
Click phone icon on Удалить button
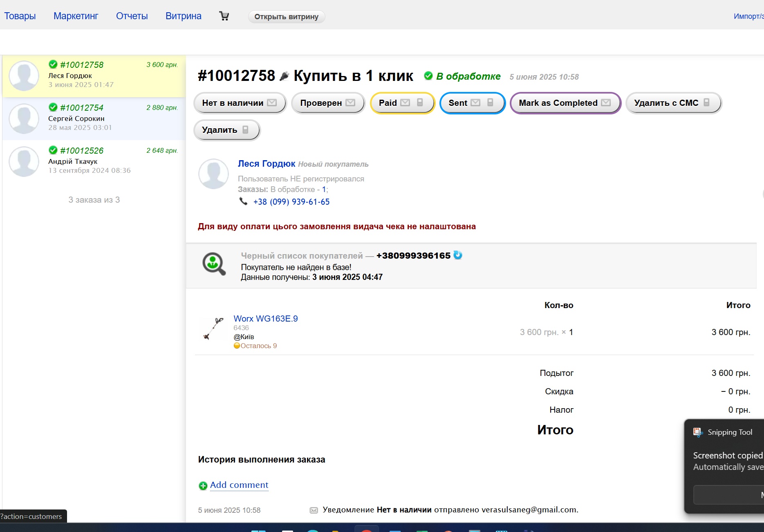[x=245, y=130]
